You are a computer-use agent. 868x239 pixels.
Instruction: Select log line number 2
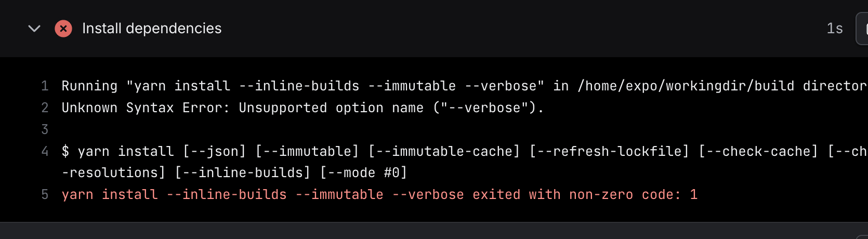click(45, 108)
